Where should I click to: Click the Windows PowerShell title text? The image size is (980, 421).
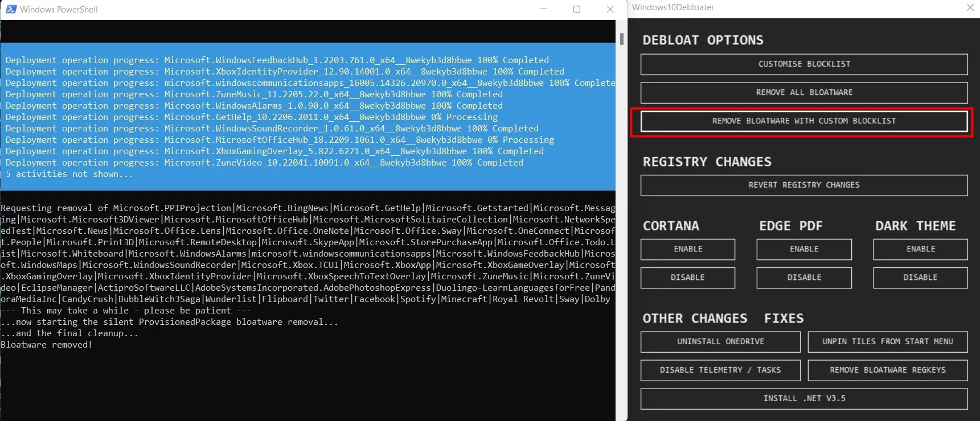[x=59, y=10]
